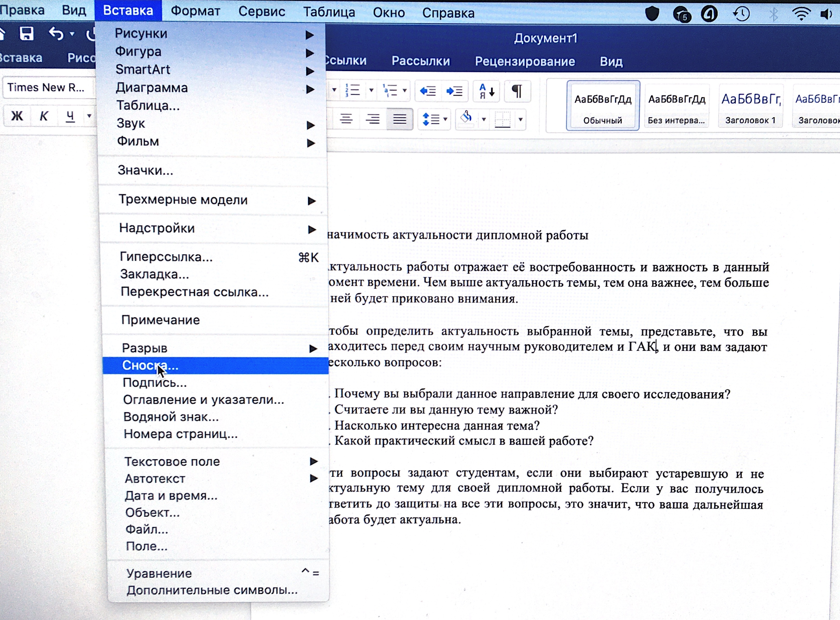840x620 pixels.
Task: Choose Дополнительные символы... entry
Action: 218,590
